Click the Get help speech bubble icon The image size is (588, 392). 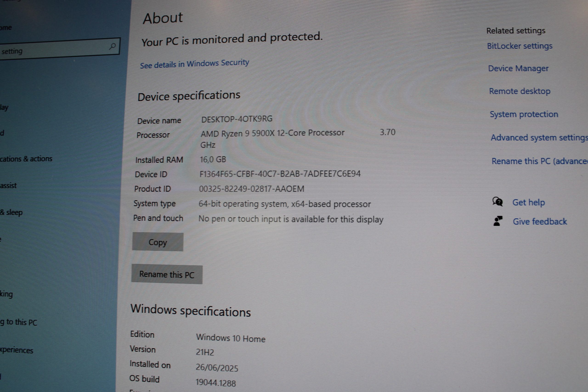498,201
